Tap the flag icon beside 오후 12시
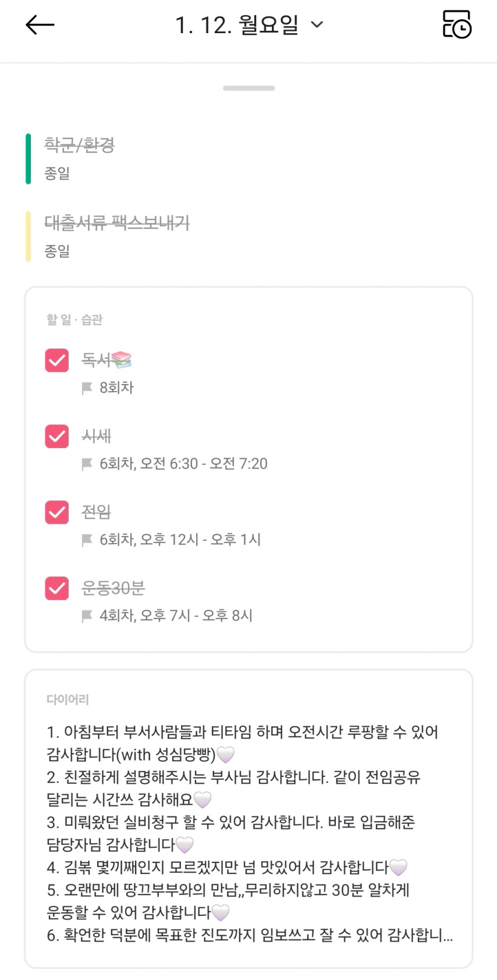 pos(87,540)
